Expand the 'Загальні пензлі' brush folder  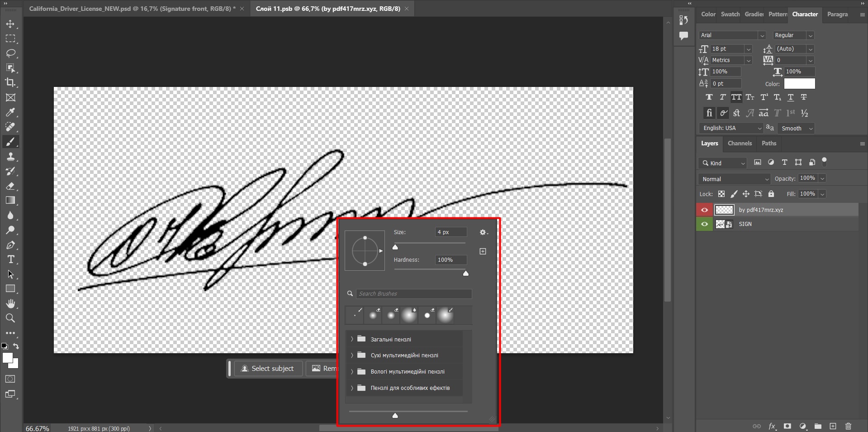pos(352,339)
